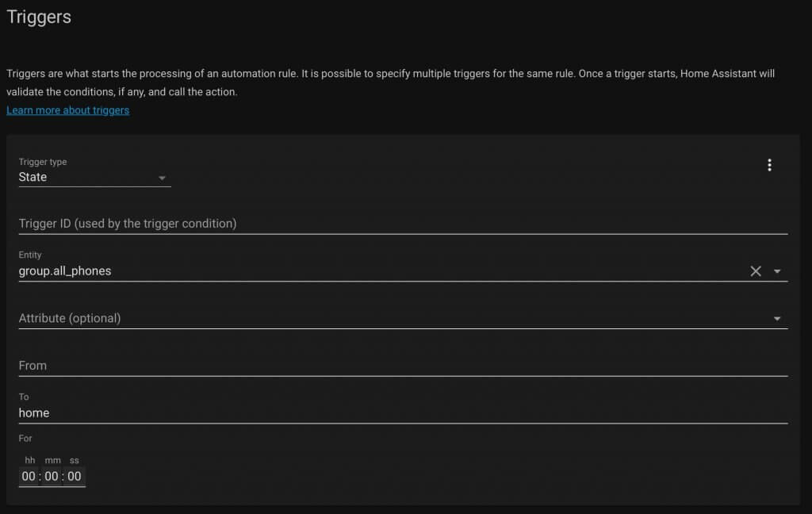
Task: Click the hh label above hours
Action: point(30,460)
